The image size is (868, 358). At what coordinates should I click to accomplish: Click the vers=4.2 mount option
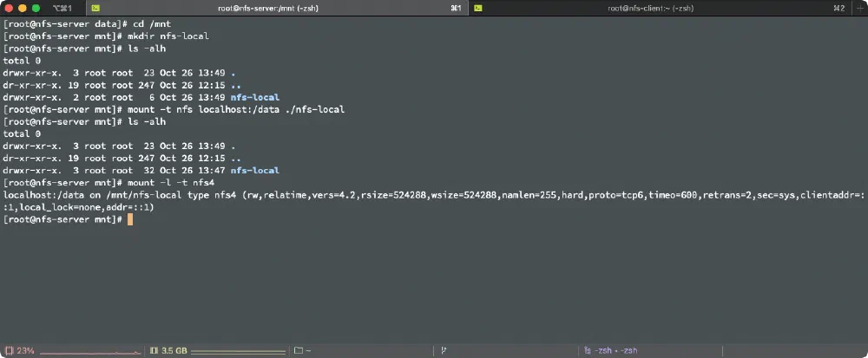point(334,194)
